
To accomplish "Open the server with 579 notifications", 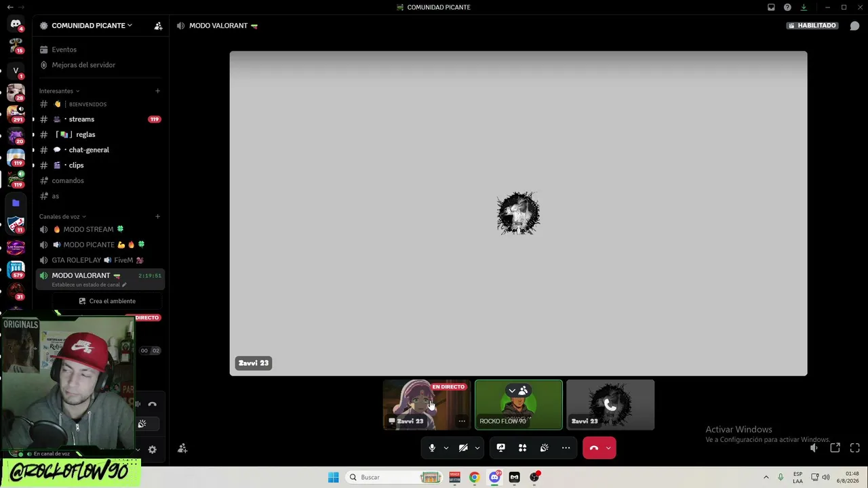I will 16,270.
